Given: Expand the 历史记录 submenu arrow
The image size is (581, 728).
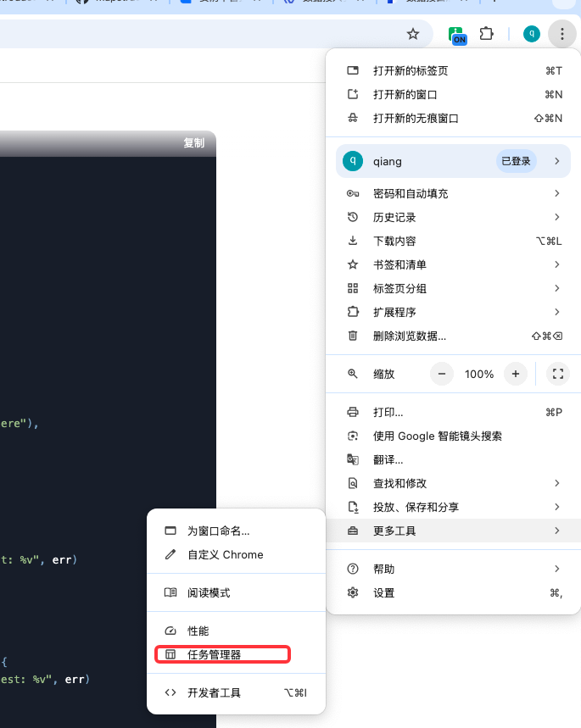Looking at the screenshot, I should pyautogui.click(x=557, y=217).
